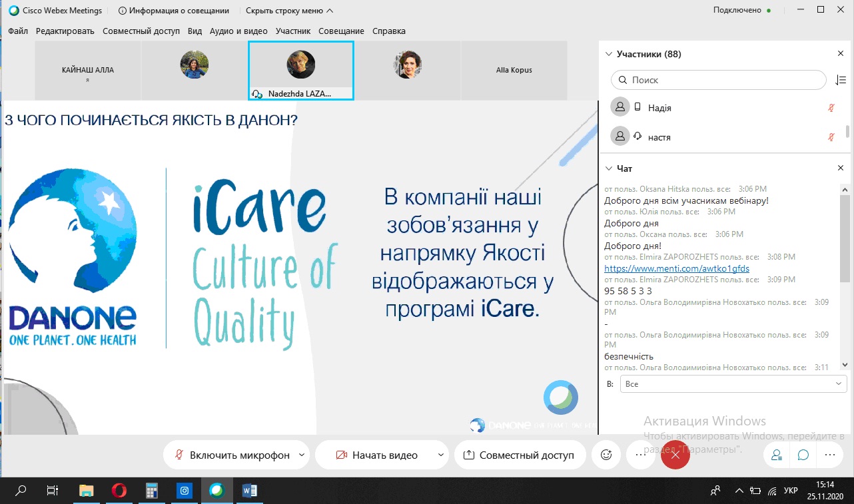
Task: Open Calculator from taskbar
Action: coord(152,491)
